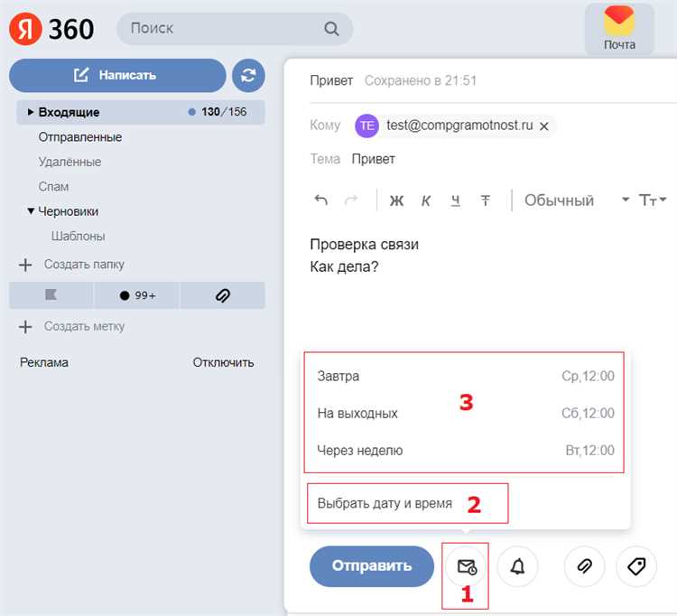
Task: Select Через неделю send option
Action: tap(466, 451)
